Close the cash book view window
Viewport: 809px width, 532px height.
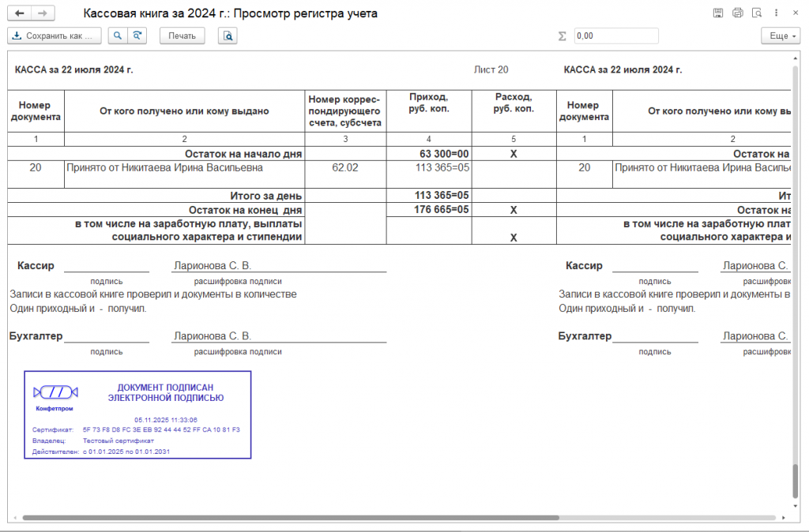tap(795, 13)
